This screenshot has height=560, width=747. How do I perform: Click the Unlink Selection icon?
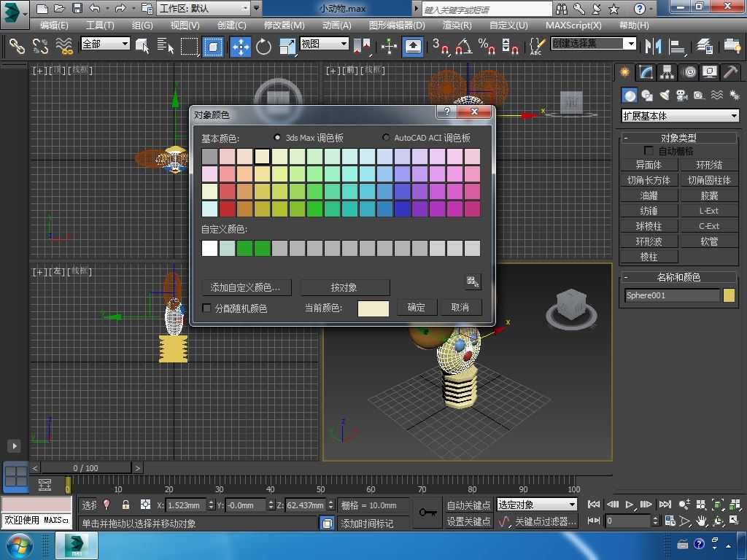tap(41, 46)
